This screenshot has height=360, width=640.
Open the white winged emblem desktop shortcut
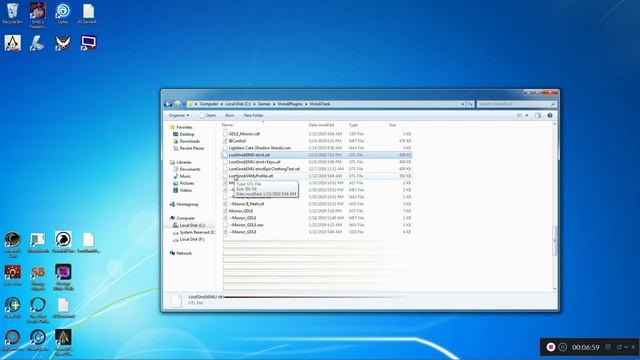point(63,43)
